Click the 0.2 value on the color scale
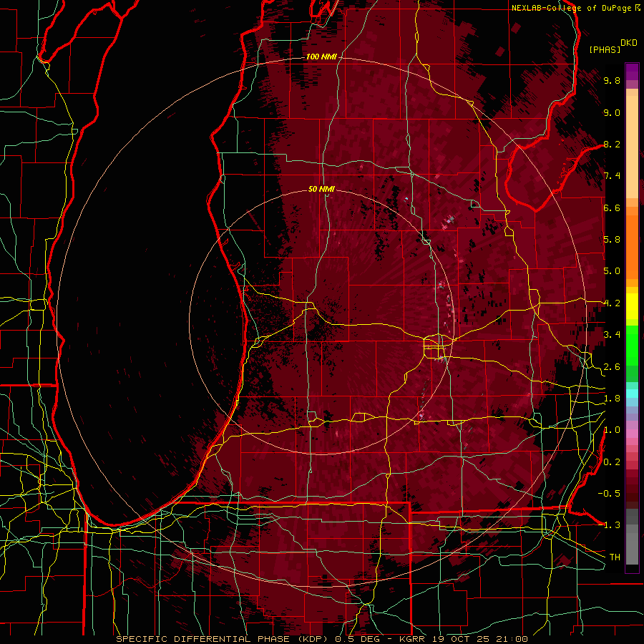This screenshot has width=644, height=644. tap(612, 462)
